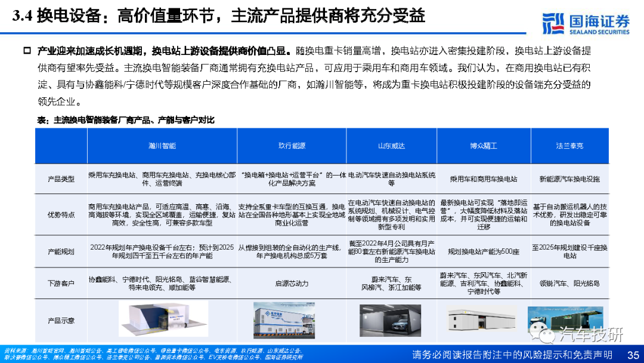Click 法兰泰克 advantage cell '基于自动搬运机器人的技术优势'
Viewport: 644px width, 363px height.
point(569,215)
